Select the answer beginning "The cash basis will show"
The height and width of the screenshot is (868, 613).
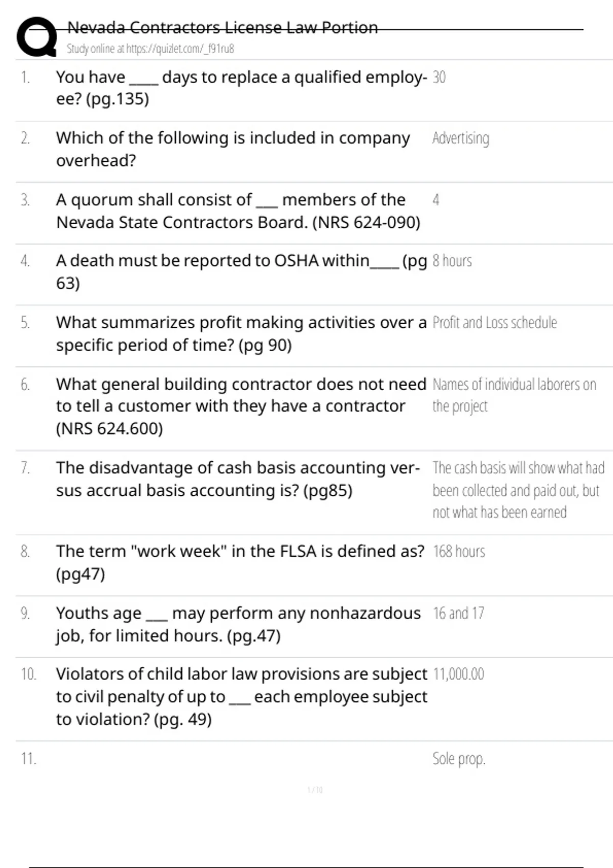click(x=518, y=490)
